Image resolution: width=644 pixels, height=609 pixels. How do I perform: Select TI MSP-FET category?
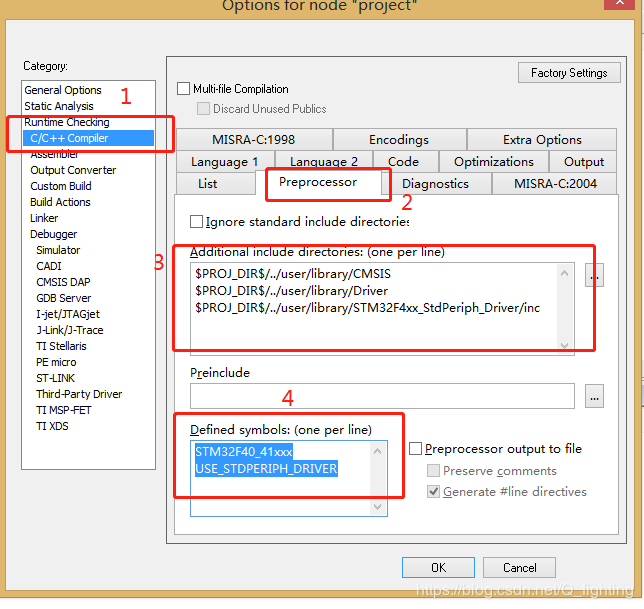tap(64, 410)
